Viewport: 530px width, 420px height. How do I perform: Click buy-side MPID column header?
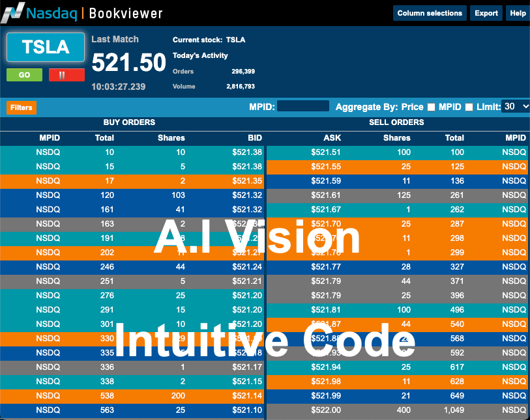(50, 138)
